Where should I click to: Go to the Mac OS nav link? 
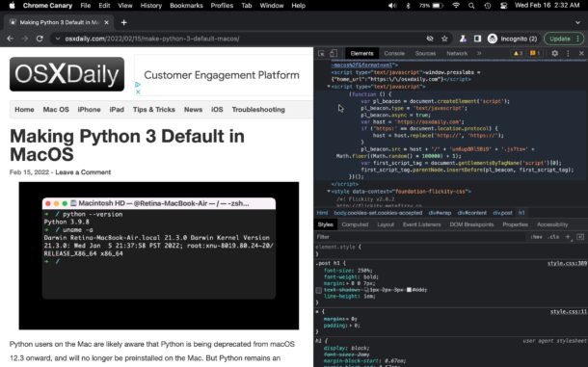point(56,110)
